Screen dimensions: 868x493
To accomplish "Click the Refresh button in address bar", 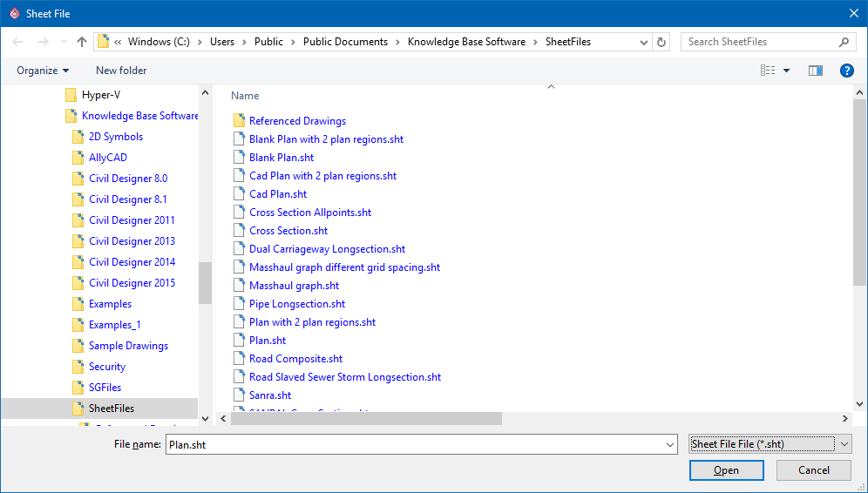I will (662, 42).
